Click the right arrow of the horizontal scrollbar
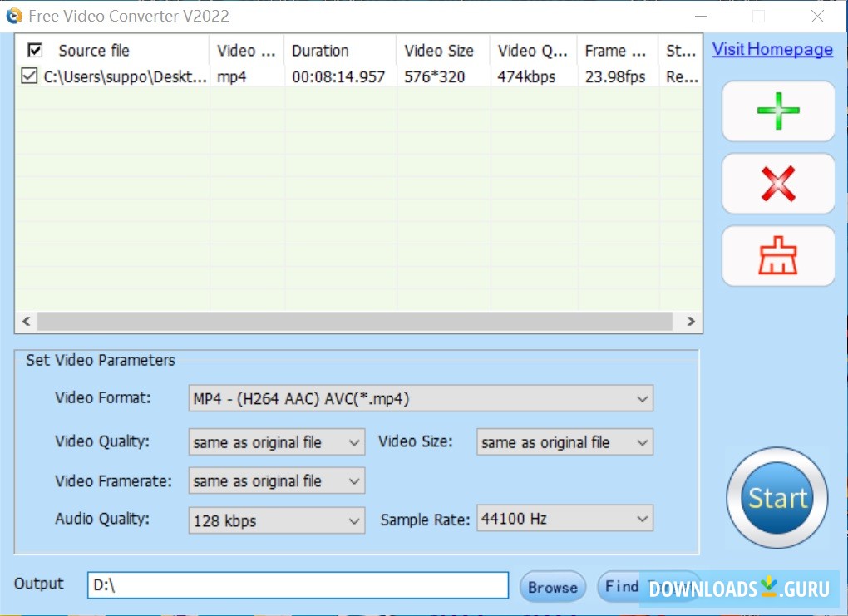 [690, 321]
